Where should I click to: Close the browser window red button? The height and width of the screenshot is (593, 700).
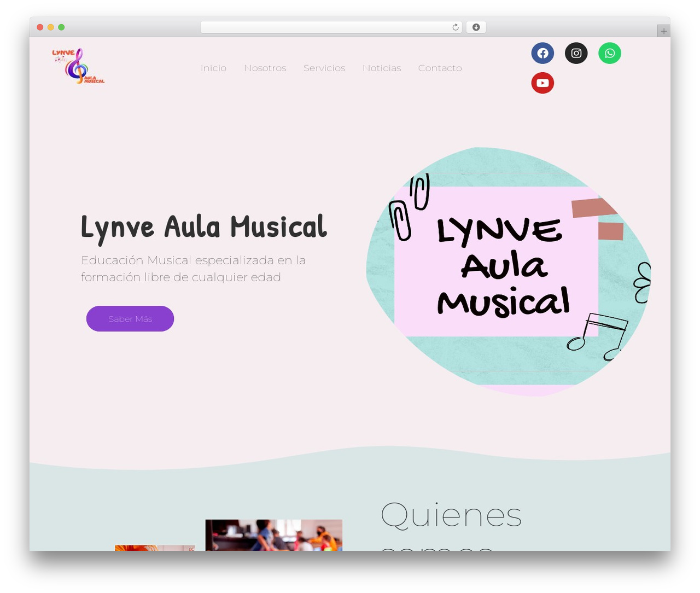40,27
